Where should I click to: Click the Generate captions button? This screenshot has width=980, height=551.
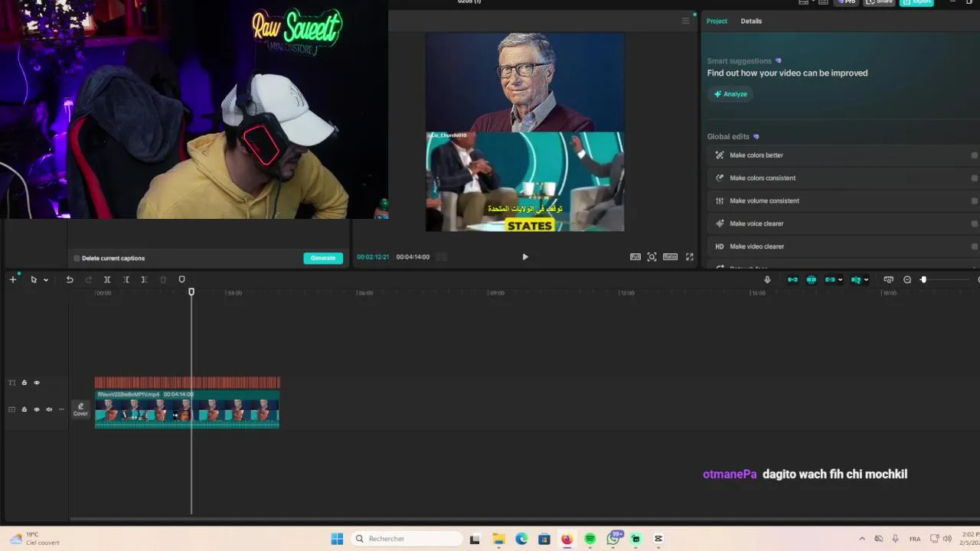323,258
